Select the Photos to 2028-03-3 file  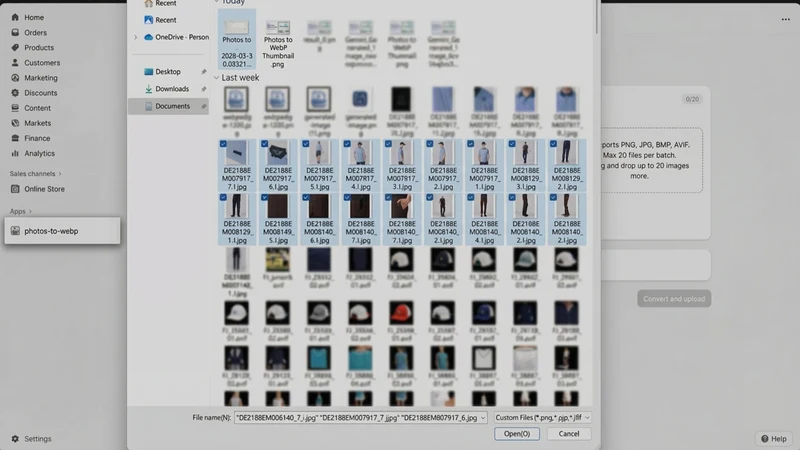point(237,40)
